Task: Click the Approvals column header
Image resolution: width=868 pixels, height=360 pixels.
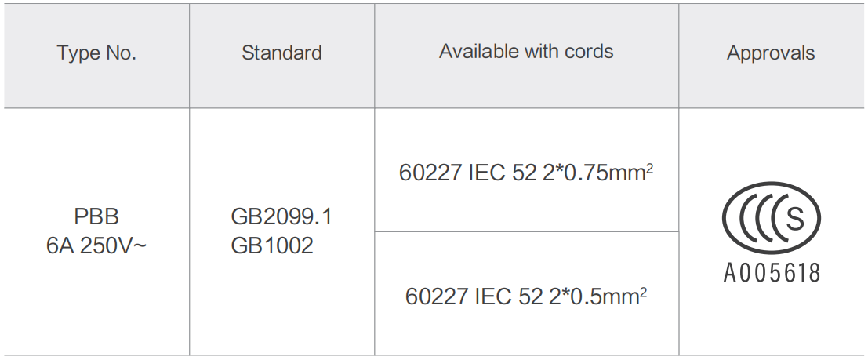Action: [x=771, y=53]
